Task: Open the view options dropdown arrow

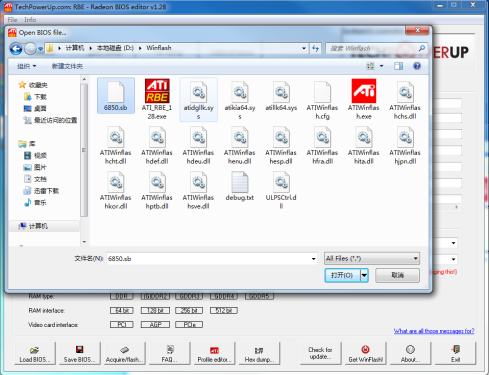Action: click(x=382, y=66)
